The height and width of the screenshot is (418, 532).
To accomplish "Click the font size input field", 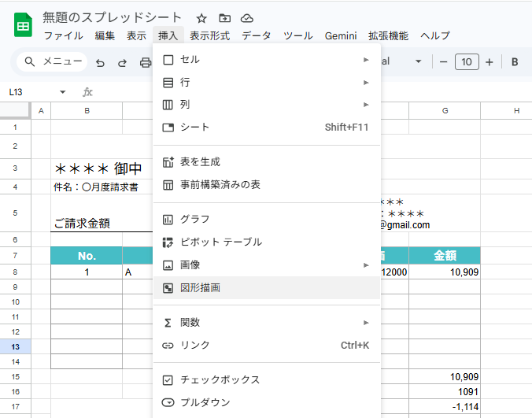I will (467, 62).
